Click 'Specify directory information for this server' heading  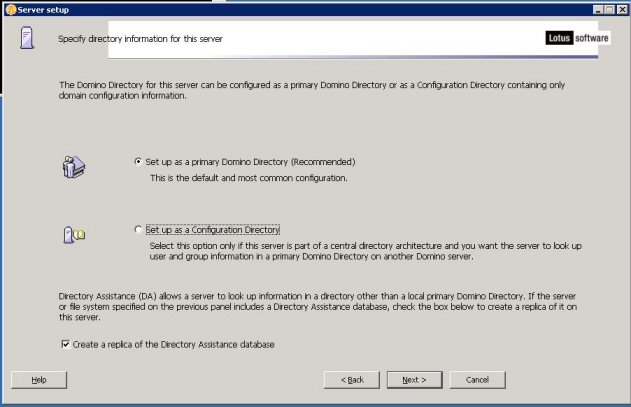click(x=140, y=39)
